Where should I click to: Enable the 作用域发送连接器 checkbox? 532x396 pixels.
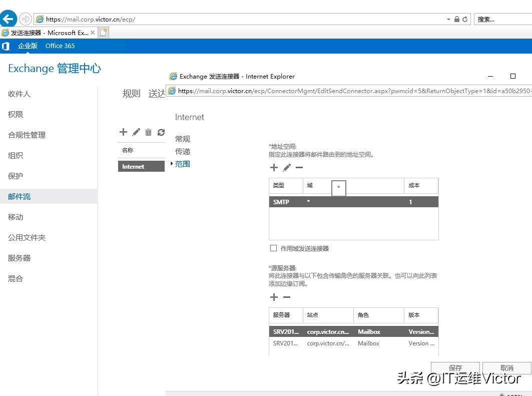point(273,248)
